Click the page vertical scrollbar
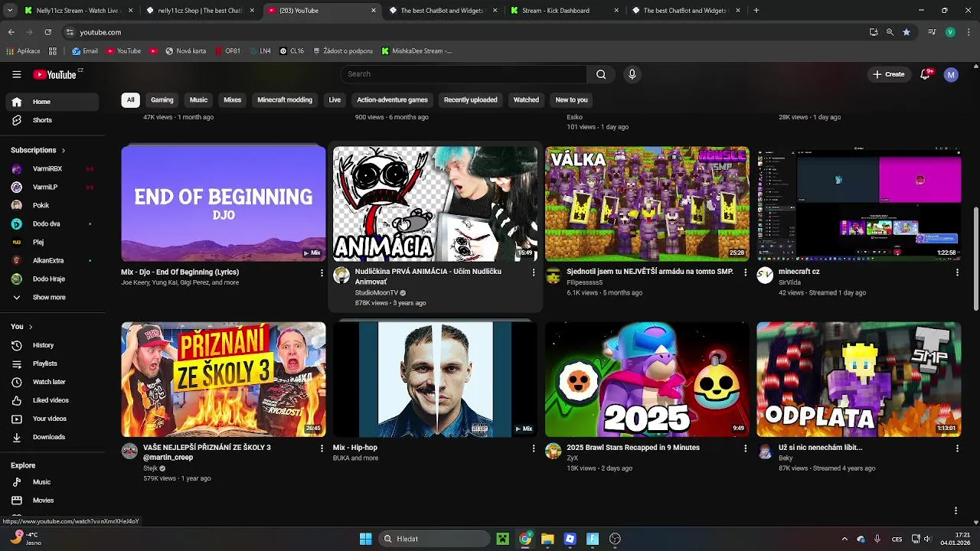 (975, 258)
